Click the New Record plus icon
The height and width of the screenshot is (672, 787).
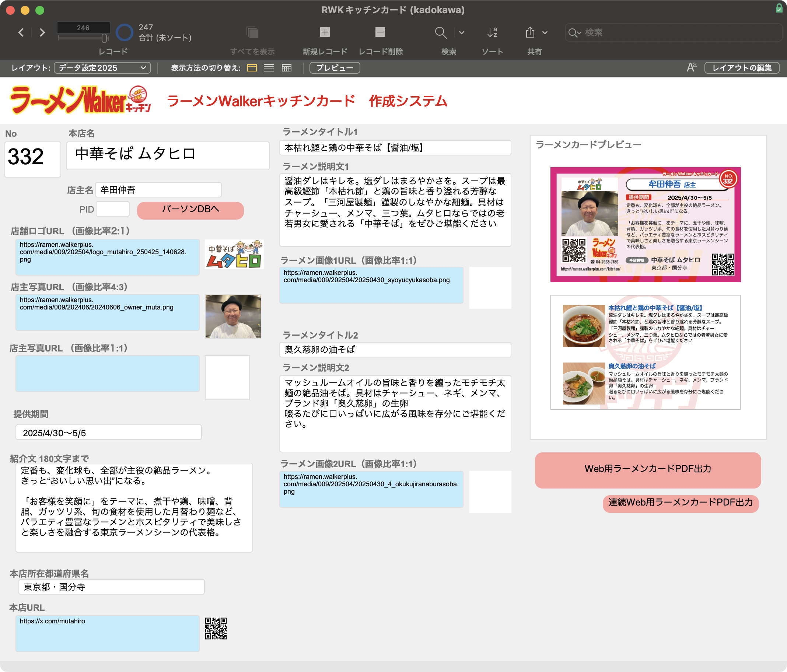(x=324, y=32)
